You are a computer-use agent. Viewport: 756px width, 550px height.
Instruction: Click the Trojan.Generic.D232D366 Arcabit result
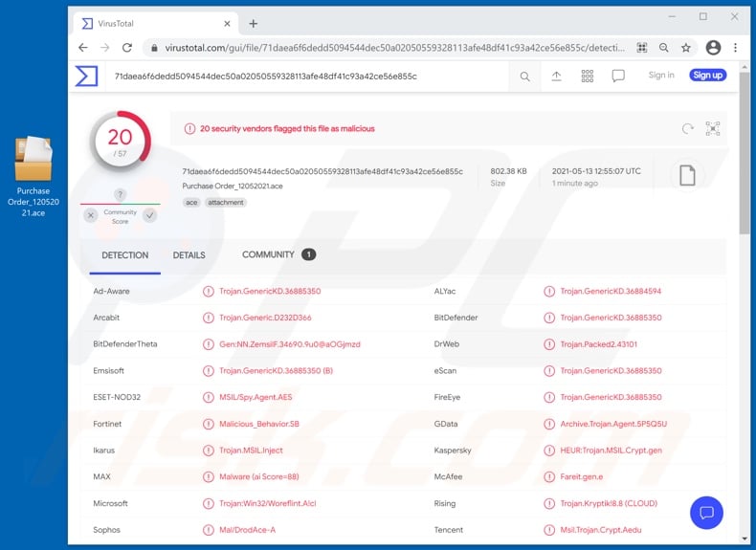coord(265,318)
